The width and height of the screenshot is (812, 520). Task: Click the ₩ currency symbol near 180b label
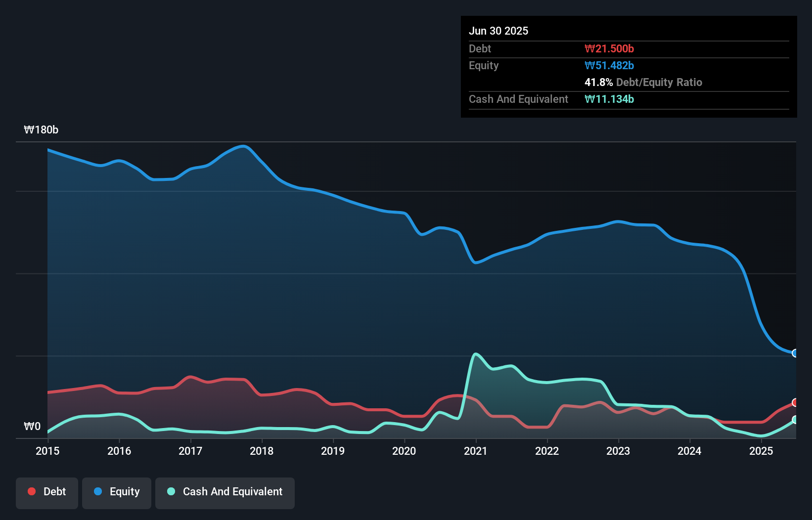(x=29, y=130)
